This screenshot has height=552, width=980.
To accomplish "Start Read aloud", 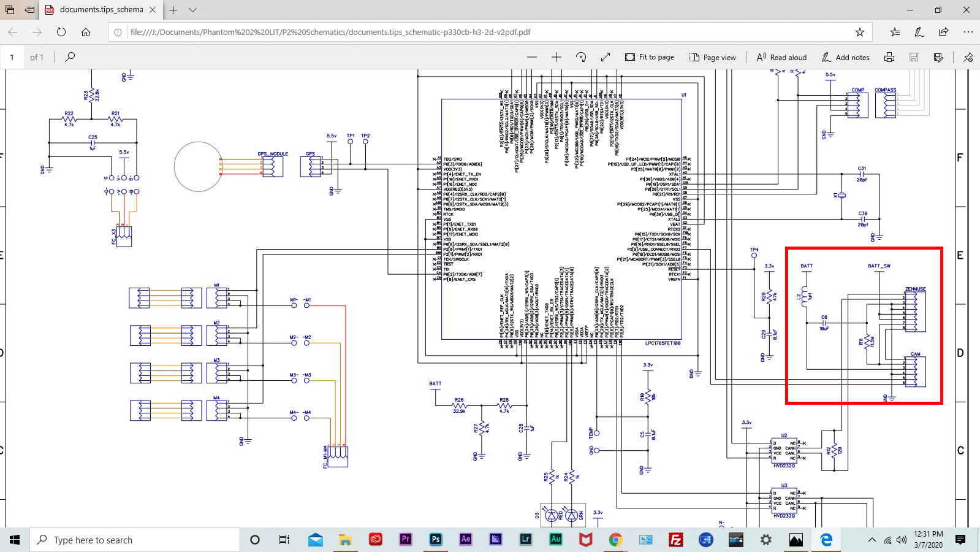I will pyautogui.click(x=781, y=57).
